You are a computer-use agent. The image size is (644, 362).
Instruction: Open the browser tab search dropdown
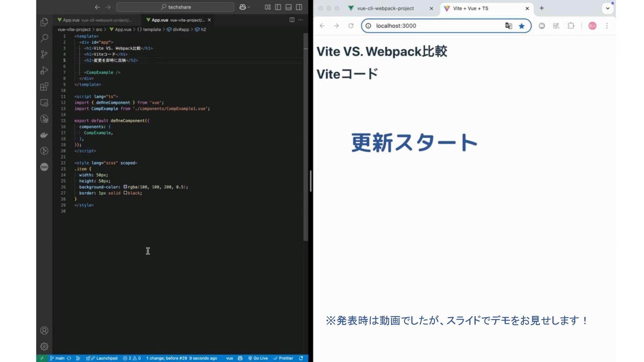607,8
